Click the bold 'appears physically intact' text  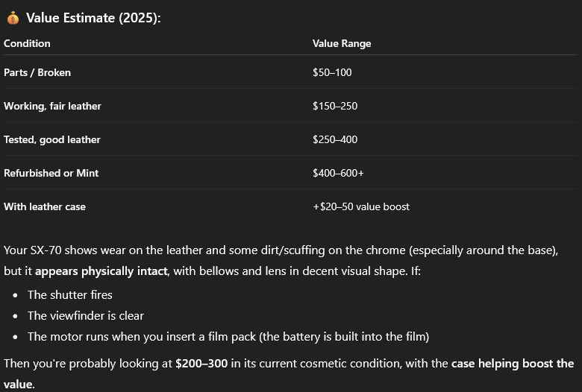pos(101,271)
